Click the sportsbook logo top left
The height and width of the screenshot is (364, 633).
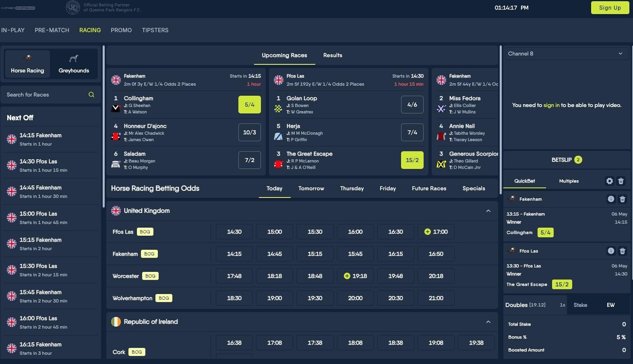(18, 8)
